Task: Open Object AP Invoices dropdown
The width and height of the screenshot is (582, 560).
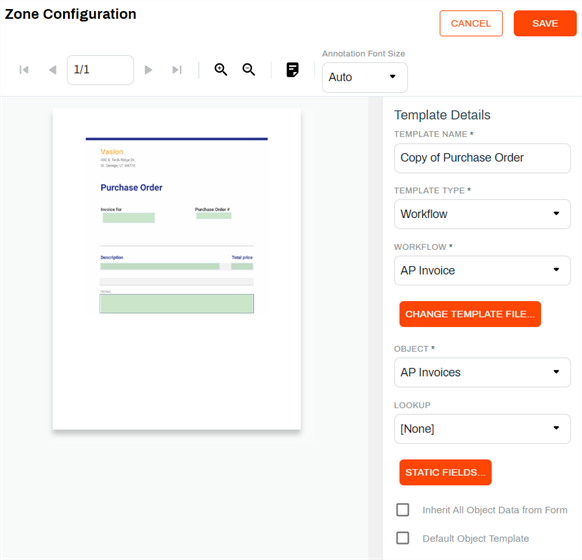Action: (482, 372)
